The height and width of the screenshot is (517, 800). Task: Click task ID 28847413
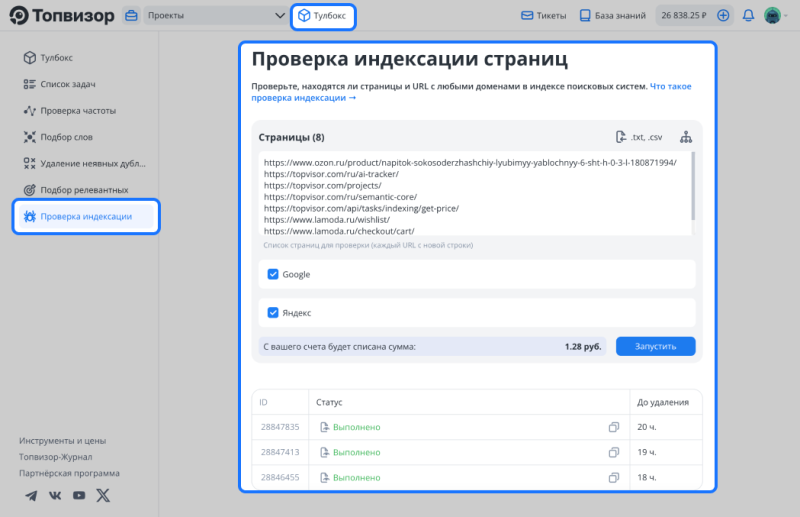(280, 452)
